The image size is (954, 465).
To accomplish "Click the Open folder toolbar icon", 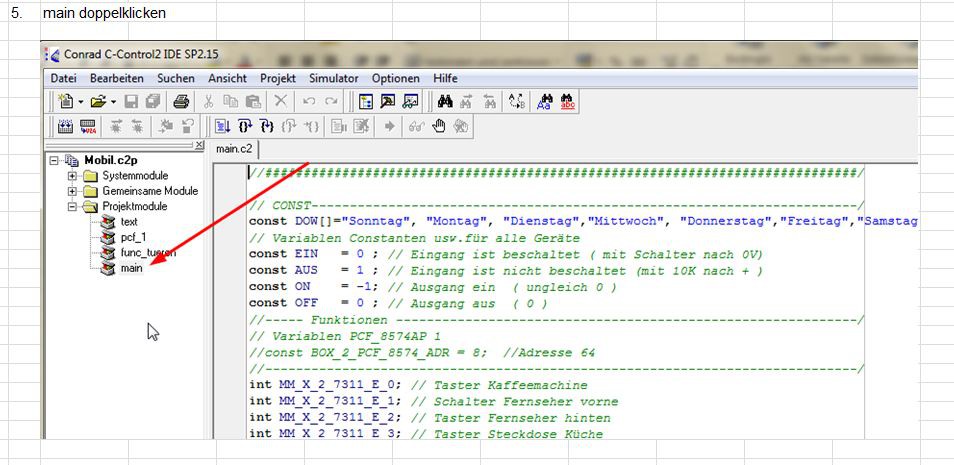I will click(x=99, y=102).
